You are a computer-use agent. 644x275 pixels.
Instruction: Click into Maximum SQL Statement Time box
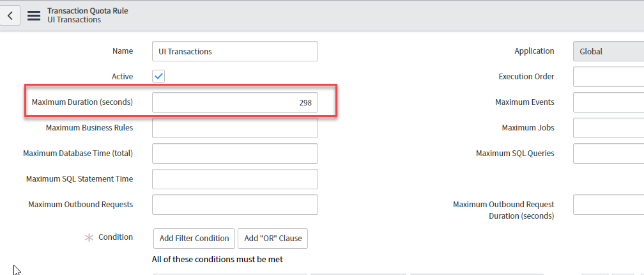[234, 179]
